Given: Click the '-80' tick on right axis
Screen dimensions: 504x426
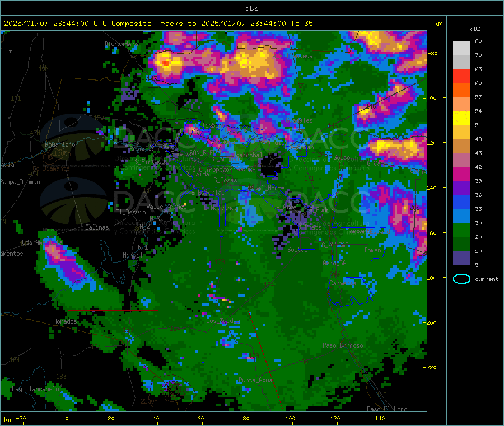Looking at the screenshot, I should (x=433, y=53).
